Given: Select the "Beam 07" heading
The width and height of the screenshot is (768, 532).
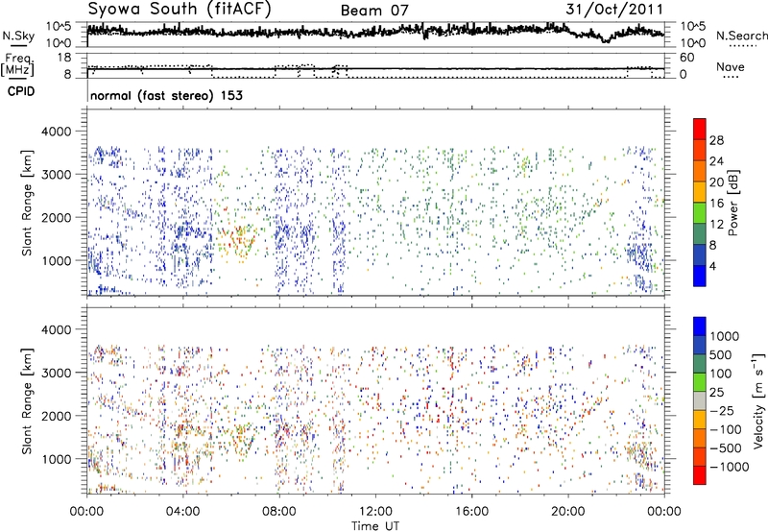Looking at the screenshot, I should [x=374, y=11].
